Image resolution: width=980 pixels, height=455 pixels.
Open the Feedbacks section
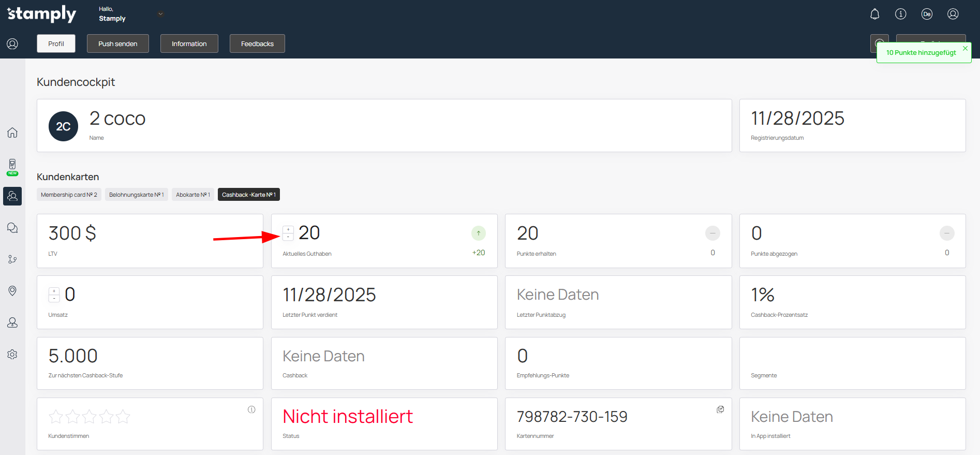pos(257,43)
